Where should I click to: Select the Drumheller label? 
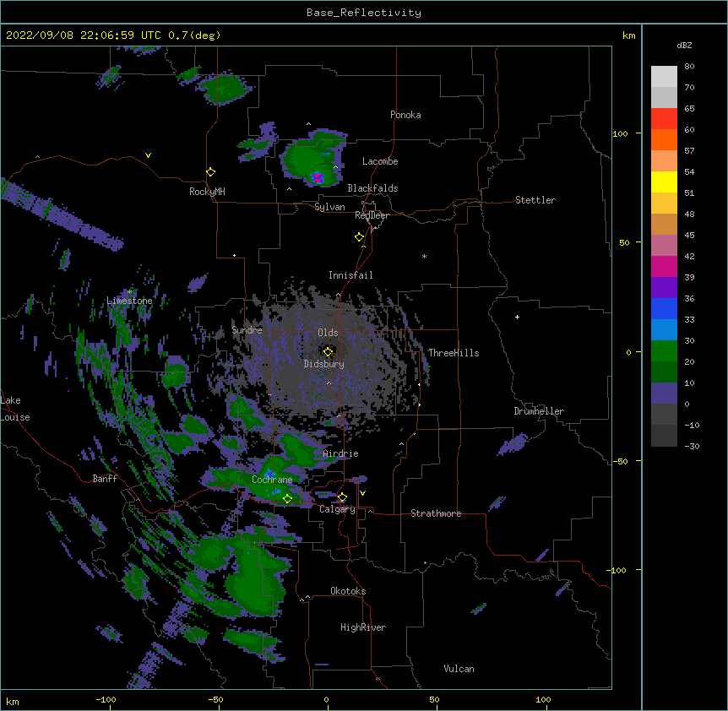(x=539, y=411)
